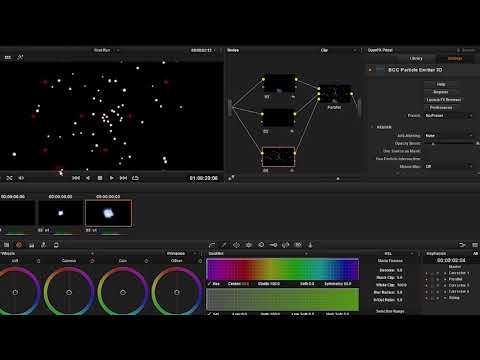Open the Scopes palette icon
The height and width of the screenshot is (360, 480).
click(x=475, y=245)
